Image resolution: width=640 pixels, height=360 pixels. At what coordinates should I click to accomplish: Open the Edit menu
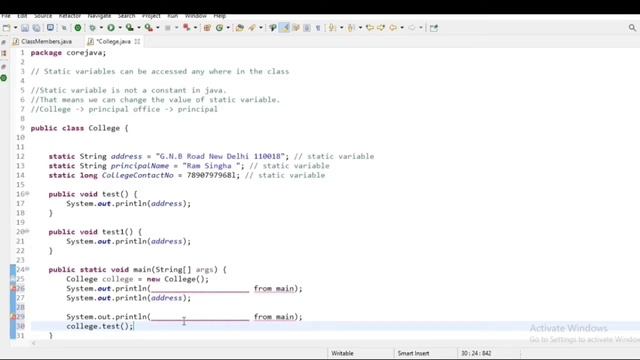pos(22,16)
